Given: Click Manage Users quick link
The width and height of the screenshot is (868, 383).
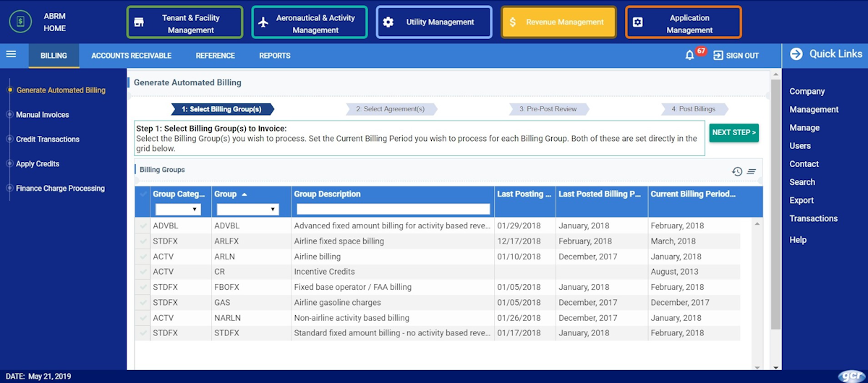Looking at the screenshot, I should coord(804,137).
